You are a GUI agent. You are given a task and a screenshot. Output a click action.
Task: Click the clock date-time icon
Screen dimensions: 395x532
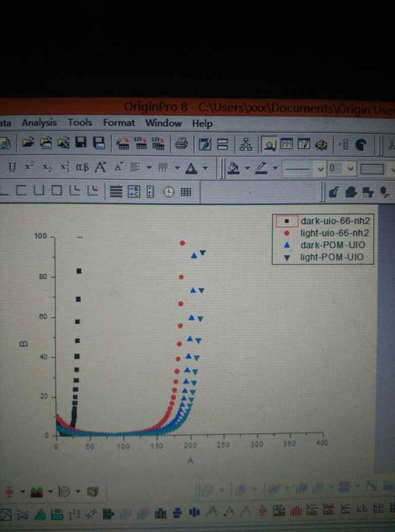169,192
